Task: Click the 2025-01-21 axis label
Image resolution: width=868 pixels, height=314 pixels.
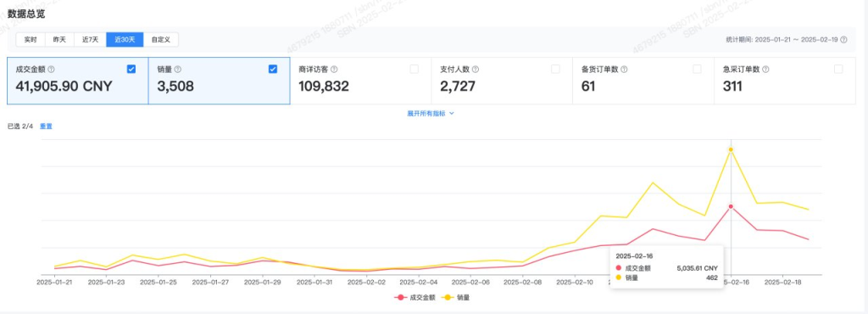Action: pos(54,282)
